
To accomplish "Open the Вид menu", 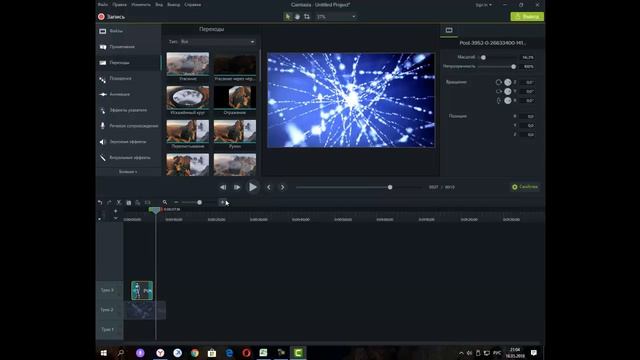I will (159, 5).
